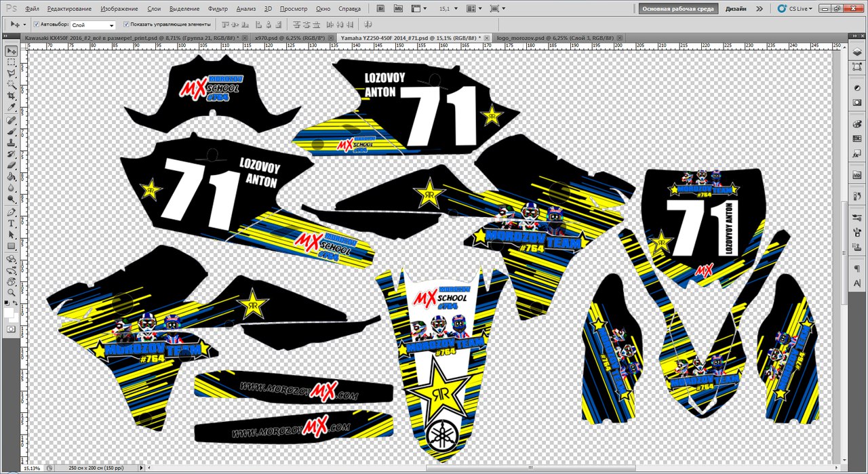Open Mini Bridge from the top bar
The height and width of the screenshot is (474, 868).
399,9
